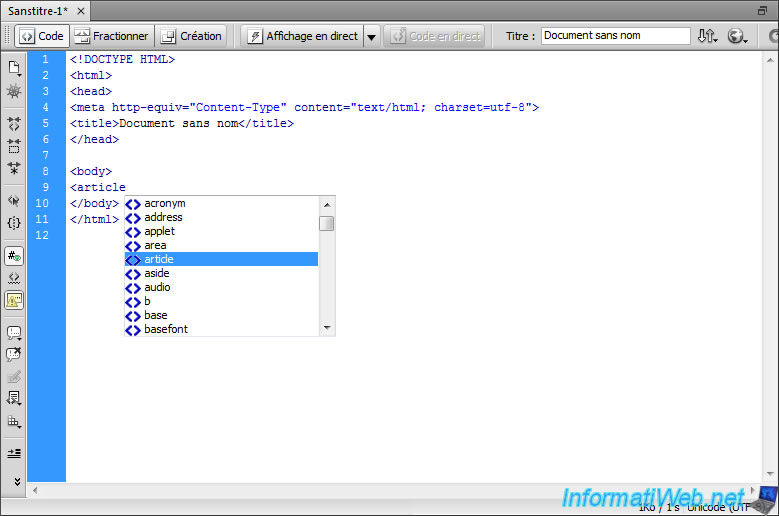Screen dimensions: 779x516
Task: Click the title tag line
Action: coord(182,123)
